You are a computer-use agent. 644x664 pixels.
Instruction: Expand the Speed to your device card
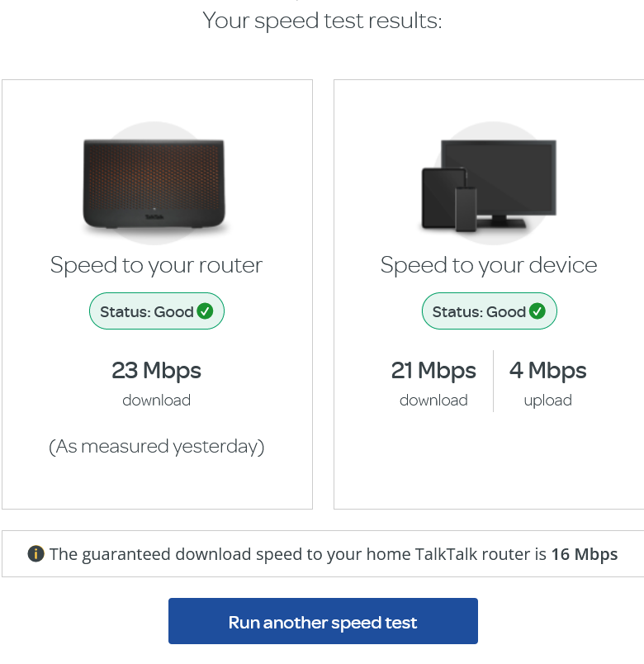(490, 293)
